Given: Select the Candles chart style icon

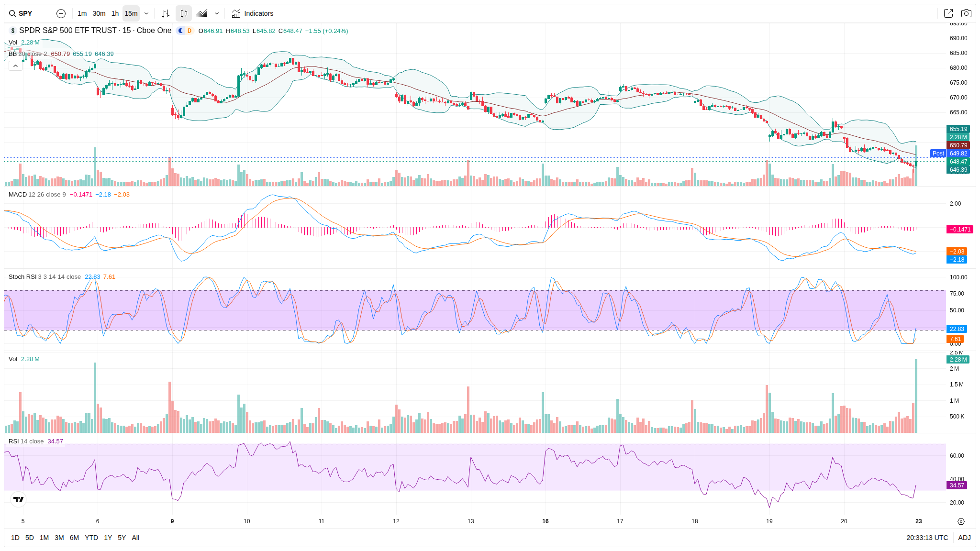Looking at the screenshot, I should click(184, 13).
